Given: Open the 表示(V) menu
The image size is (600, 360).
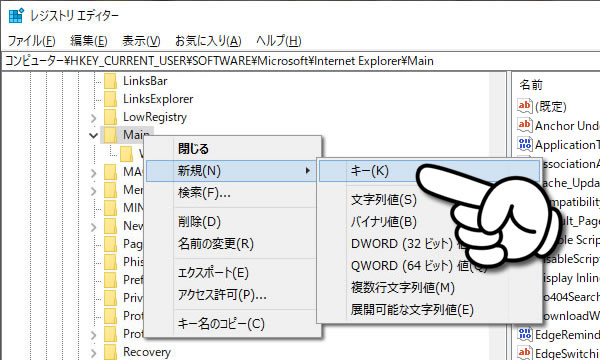Looking at the screenshot, I should point(141,41).
